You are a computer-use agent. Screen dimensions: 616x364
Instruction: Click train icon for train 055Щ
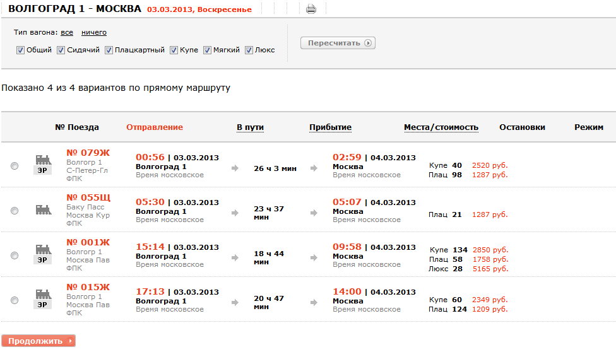click(43, 209)
